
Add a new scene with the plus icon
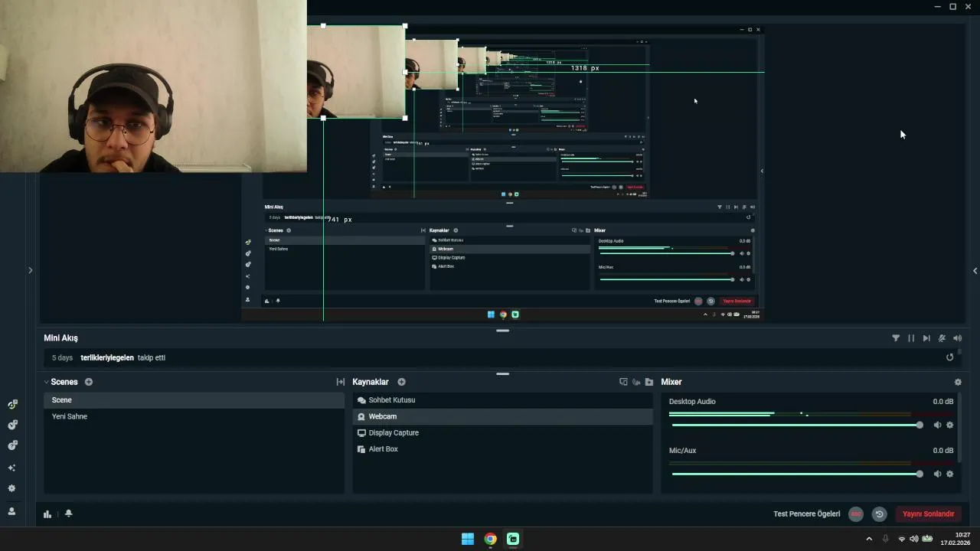click(x=89, y=382)
